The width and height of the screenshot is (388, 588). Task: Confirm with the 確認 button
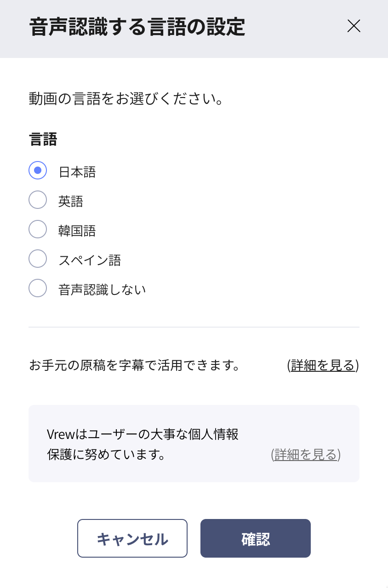pyautogui.click(x=256, y=538)
